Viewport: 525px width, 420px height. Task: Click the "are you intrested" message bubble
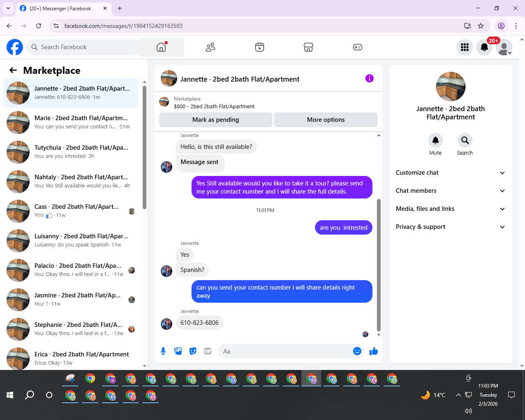(x=344, y=228)
